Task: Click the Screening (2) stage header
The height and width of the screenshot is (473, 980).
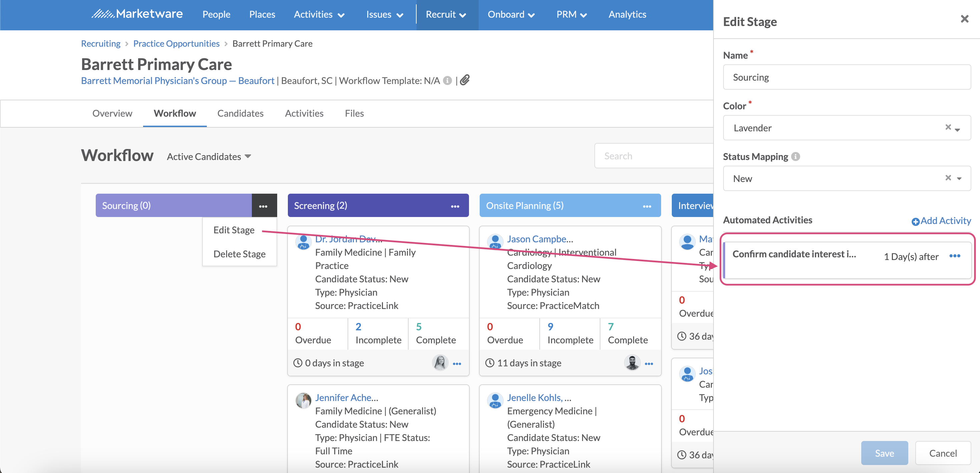Action: (378, 206)
